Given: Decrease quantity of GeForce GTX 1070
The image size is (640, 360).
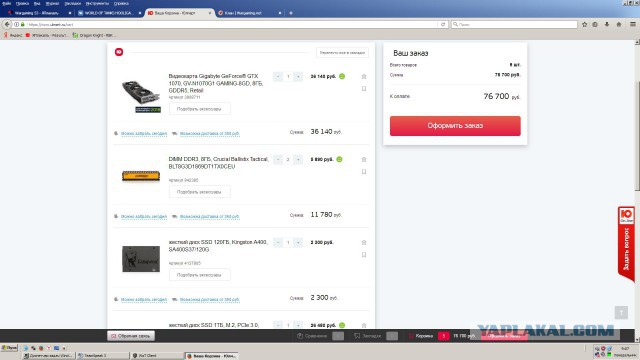Looking at the screenshot, I should [x=278, y=76].
